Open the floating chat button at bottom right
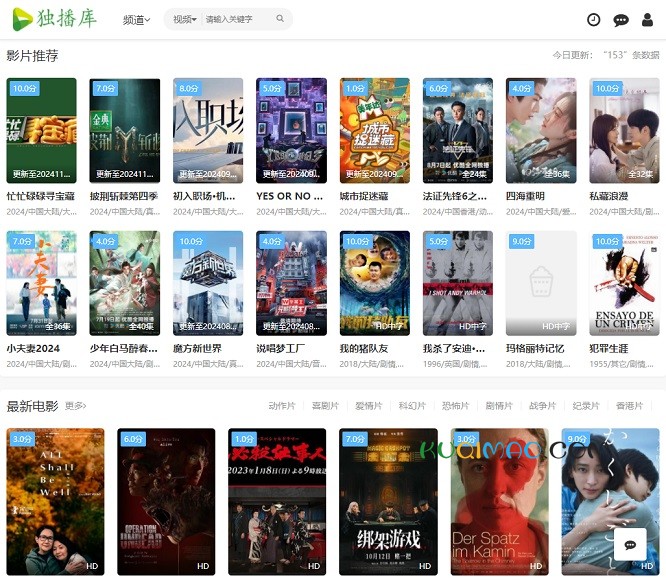 point(630,544)
